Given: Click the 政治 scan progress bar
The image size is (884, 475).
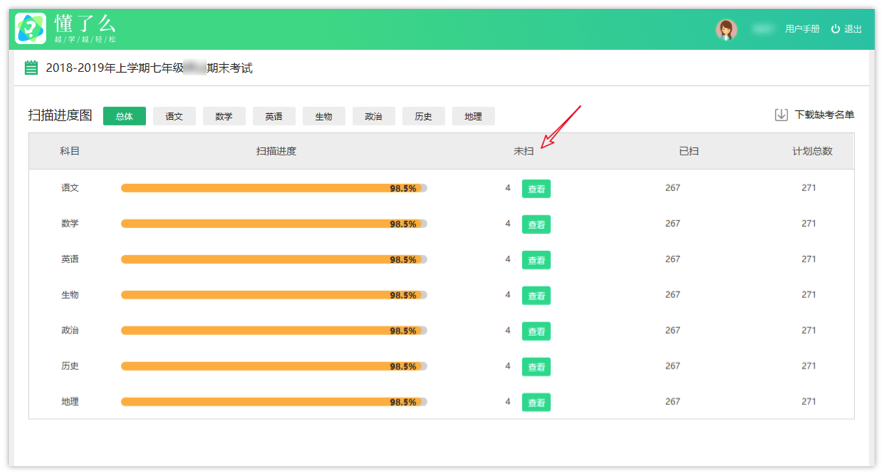Looking at the screenshot, I should (274, 330).
